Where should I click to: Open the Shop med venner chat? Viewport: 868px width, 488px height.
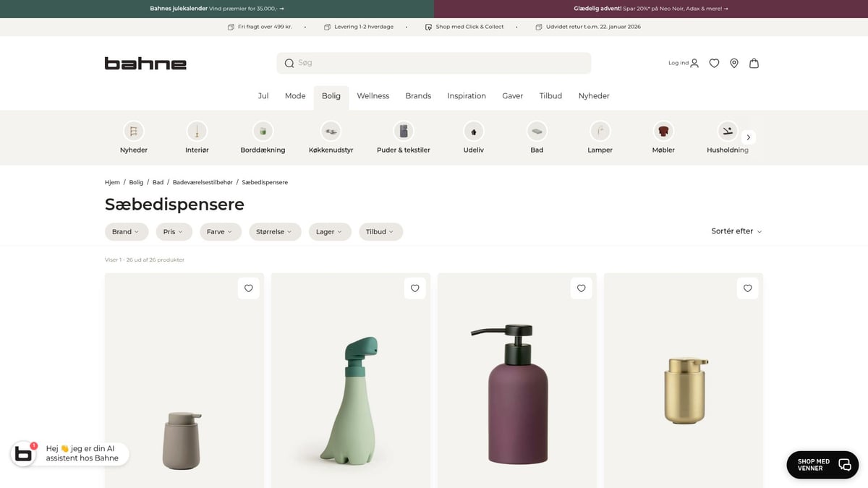[822, 465]
